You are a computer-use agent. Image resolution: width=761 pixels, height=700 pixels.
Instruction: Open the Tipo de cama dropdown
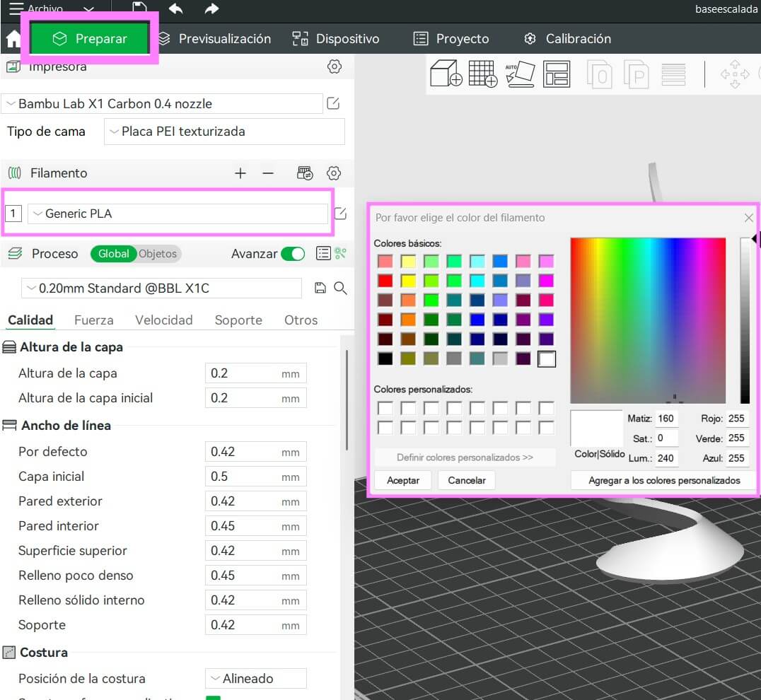tap(225, 132)
